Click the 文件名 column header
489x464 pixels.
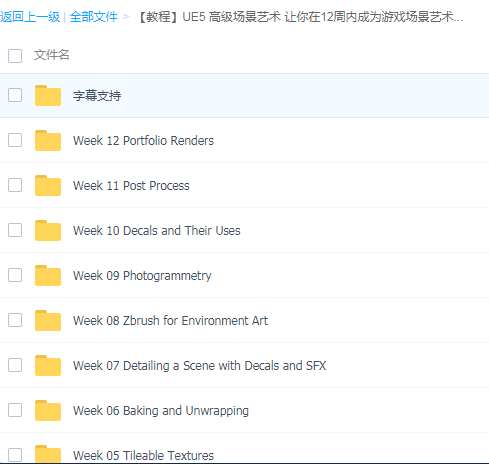(51, 55)
